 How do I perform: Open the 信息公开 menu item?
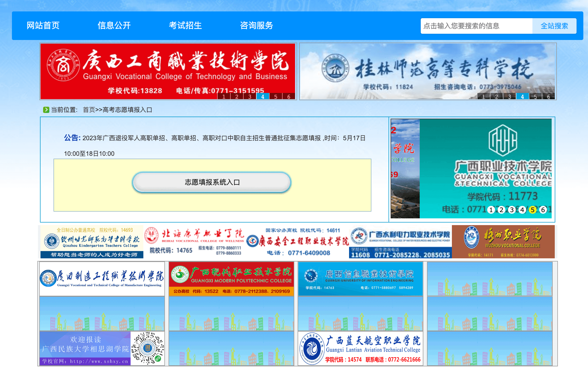114,25
